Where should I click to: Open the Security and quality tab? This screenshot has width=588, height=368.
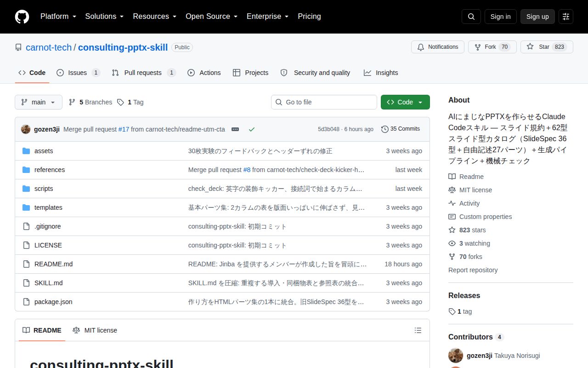tap(315, 73)
